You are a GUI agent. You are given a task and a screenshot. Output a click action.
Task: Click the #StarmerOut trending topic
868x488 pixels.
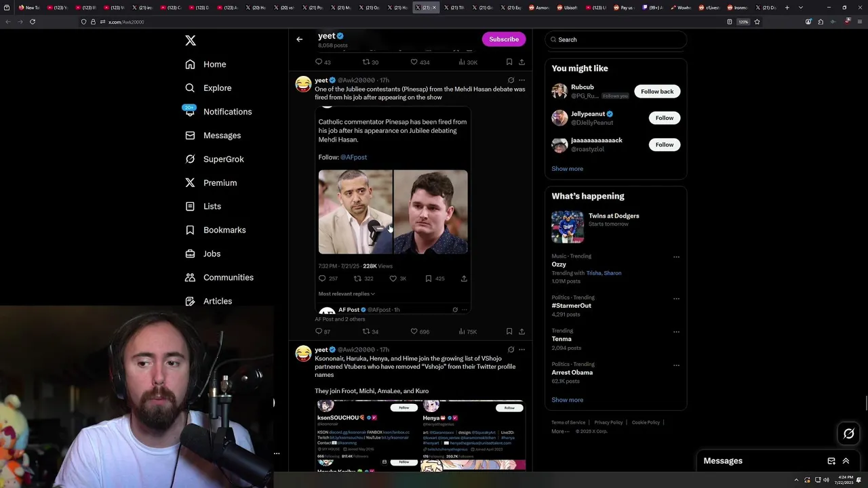point(572,306)
